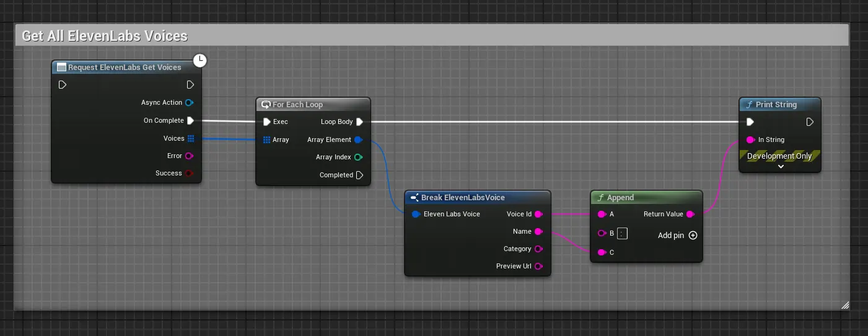Viewport: 868px width, 336px height.
Task: Click the Array input pin on For Each Loop
Action: click(266, 139)
